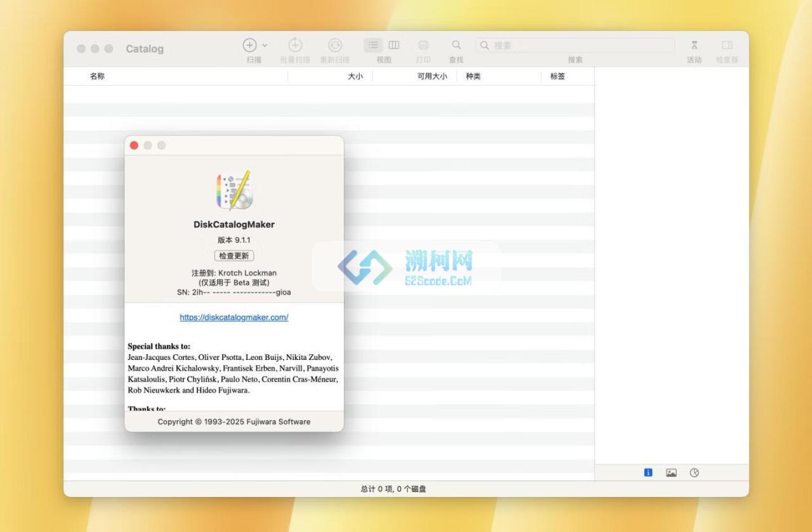The height and width of the screenshot is (532, 812).
Task: Click the version 9.1.1 text
Action: coord(234,240)
